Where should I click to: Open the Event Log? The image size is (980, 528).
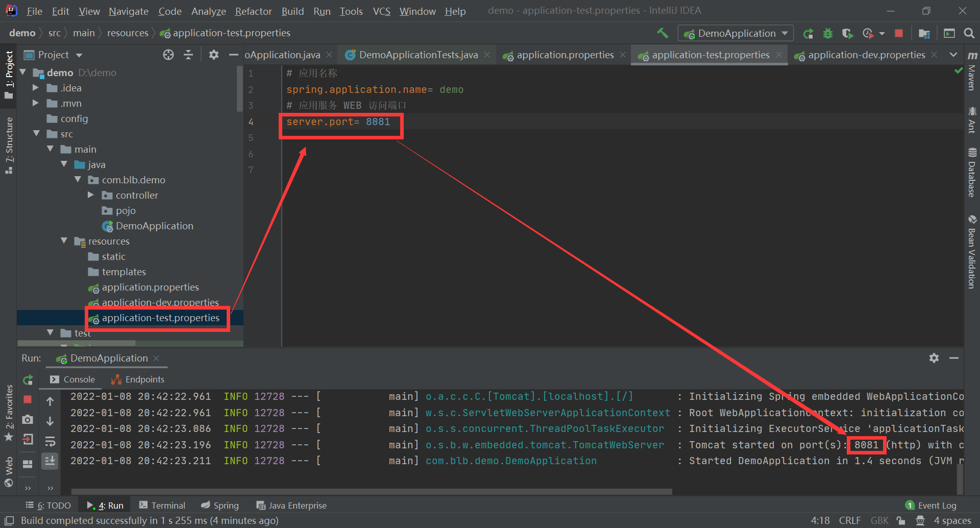tap(931, 506)
